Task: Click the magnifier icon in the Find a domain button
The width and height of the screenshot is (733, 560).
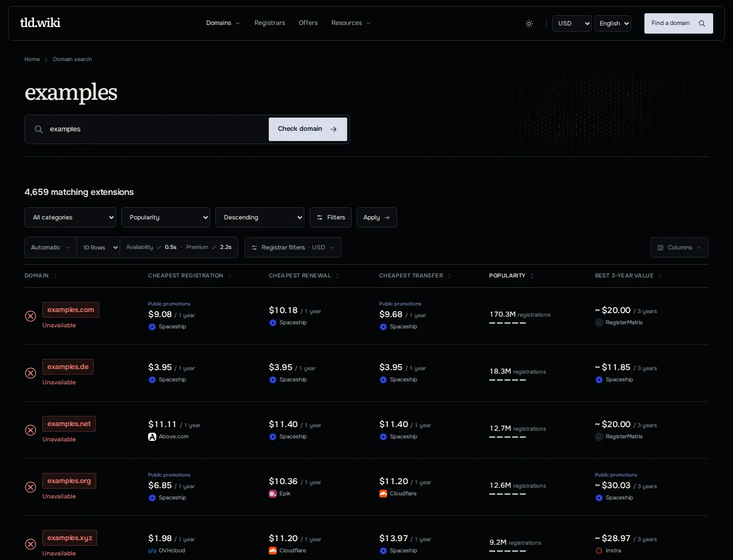Action: (702, 23)
